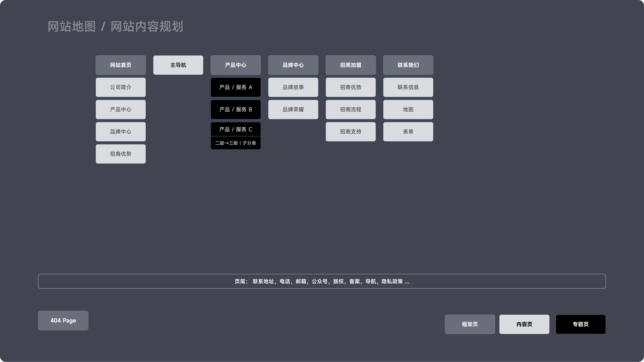644x362 pixels.
Task: Select the 招商流程 item
Action: coord(351,110)
